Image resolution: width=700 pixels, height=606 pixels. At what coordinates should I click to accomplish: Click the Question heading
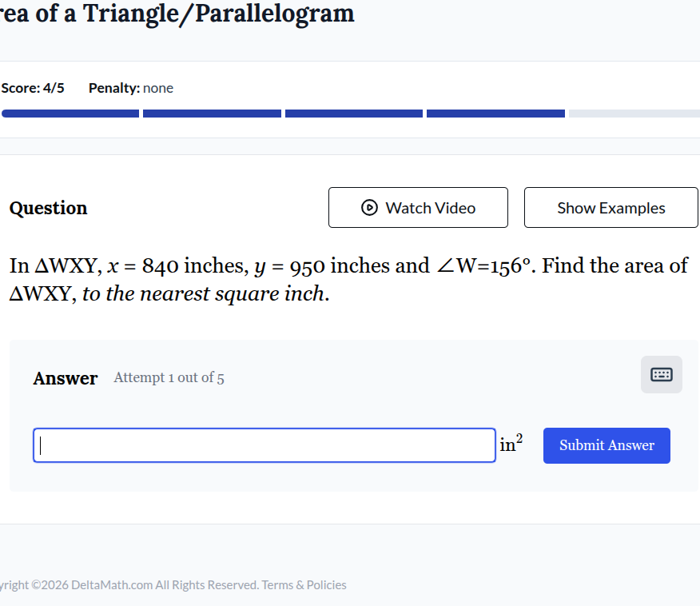48,209
